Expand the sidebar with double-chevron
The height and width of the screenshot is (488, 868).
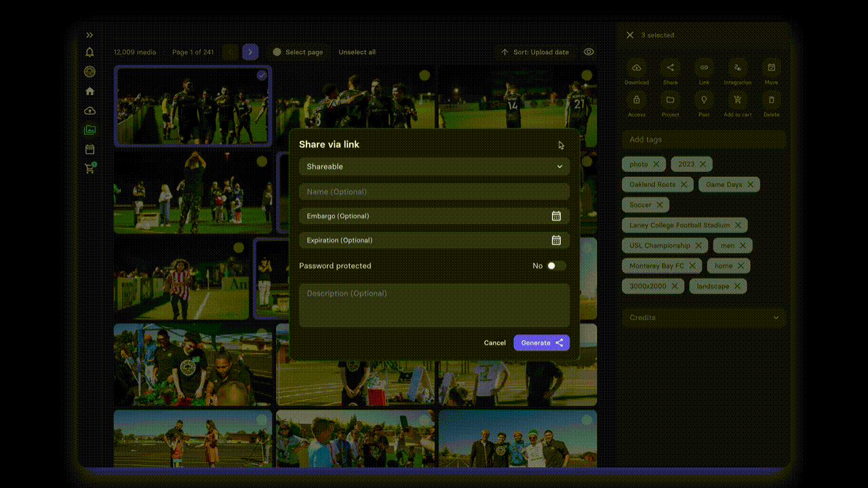(90, 35)
